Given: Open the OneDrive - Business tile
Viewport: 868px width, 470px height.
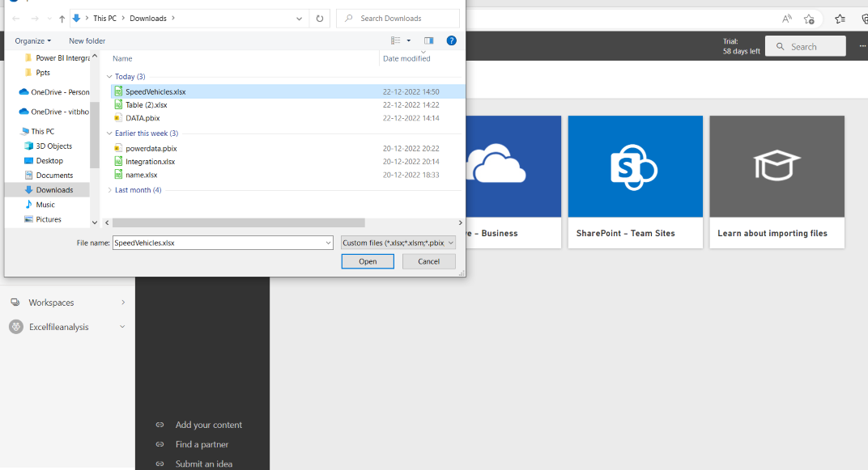Looking at the screenshot, I should pos(513,182).
